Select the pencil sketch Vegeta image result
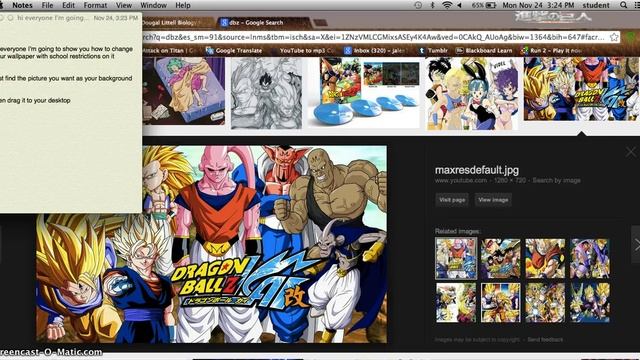This screenshot has height=360, width=640. [267, 93]
